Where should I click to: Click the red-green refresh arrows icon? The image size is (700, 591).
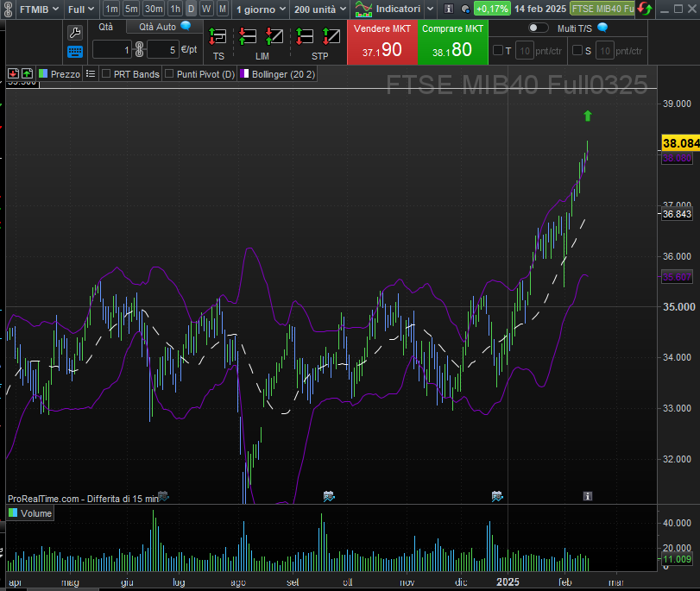tap(645, 9)
